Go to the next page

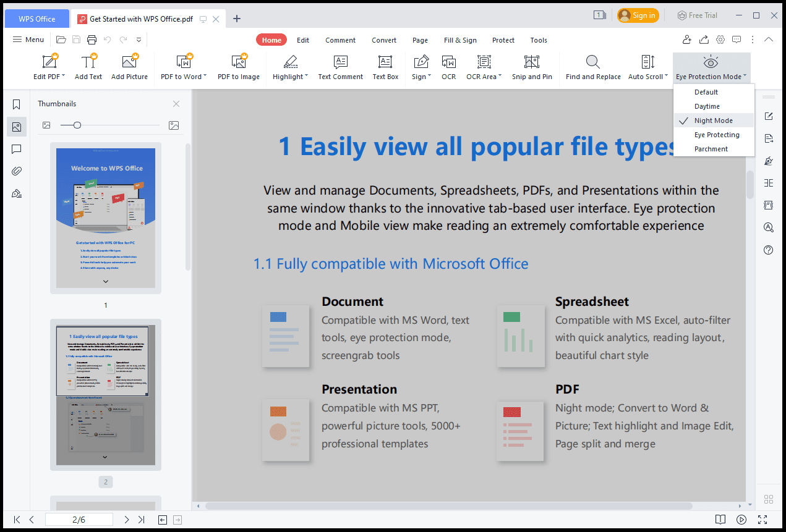126,520
